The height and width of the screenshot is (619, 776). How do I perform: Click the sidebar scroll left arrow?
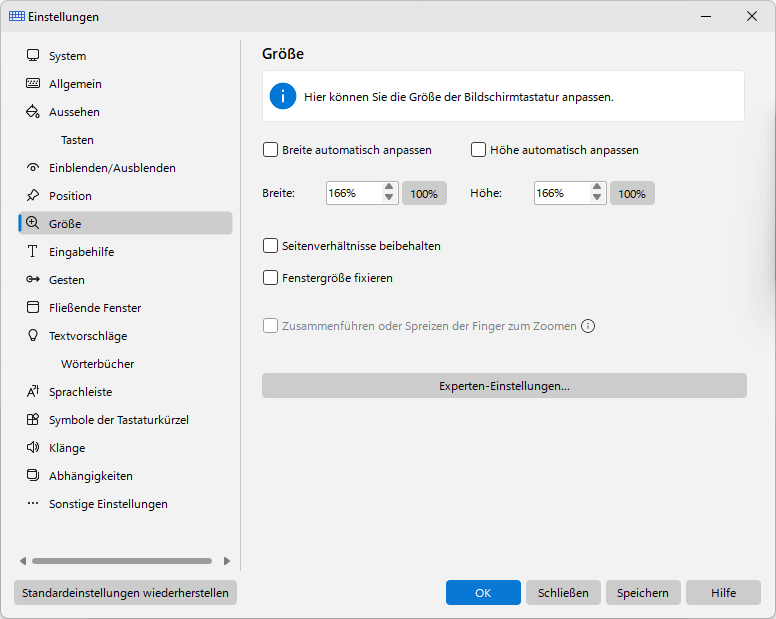click(x=23, y=561)
